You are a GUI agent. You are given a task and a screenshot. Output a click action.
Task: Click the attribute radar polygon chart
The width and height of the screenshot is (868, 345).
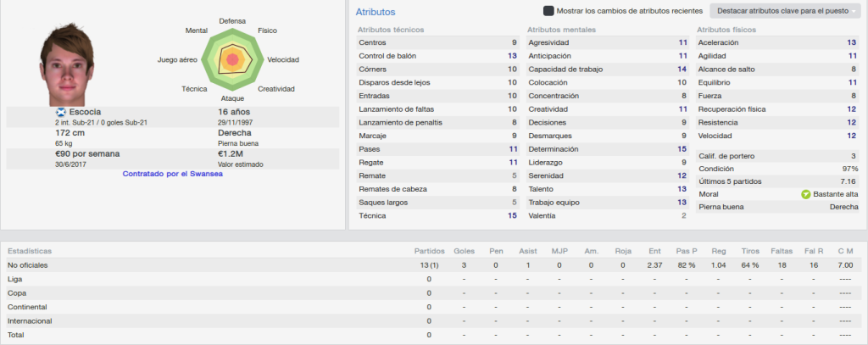point(232,59)
